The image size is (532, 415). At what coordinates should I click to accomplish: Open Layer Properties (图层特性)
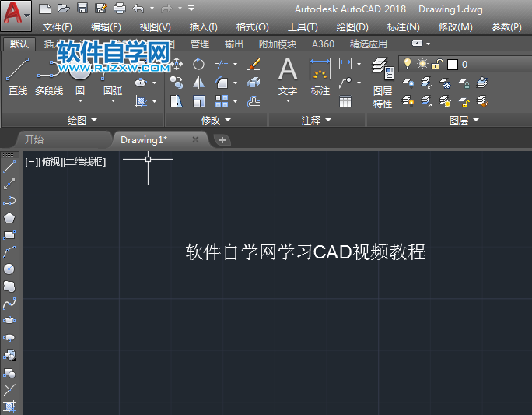tap(383, 83)
